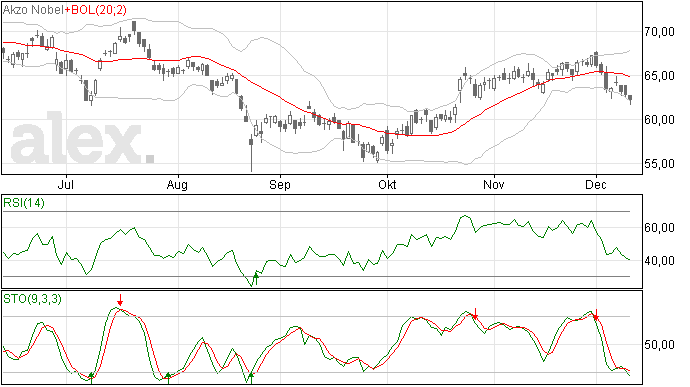This screenshot has height=387, width=690.
Task: Click the Akzo Nobel chart title
Action: click(33, 10)
